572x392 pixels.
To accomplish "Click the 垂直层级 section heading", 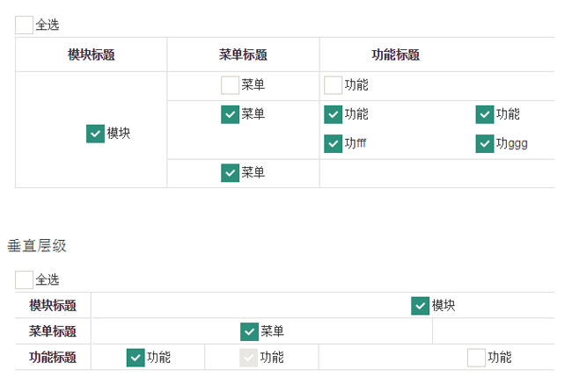I will point(37,246).
